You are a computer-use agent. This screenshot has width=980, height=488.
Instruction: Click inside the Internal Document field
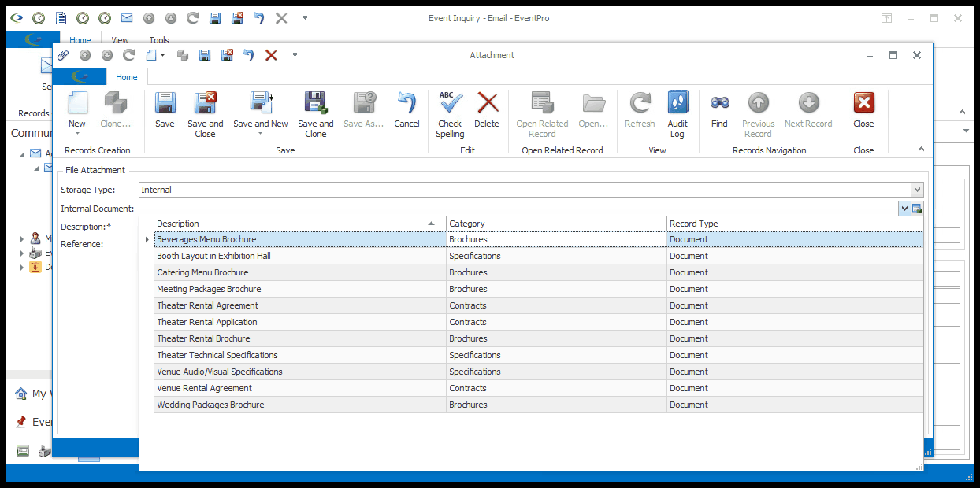pos(518,209)
